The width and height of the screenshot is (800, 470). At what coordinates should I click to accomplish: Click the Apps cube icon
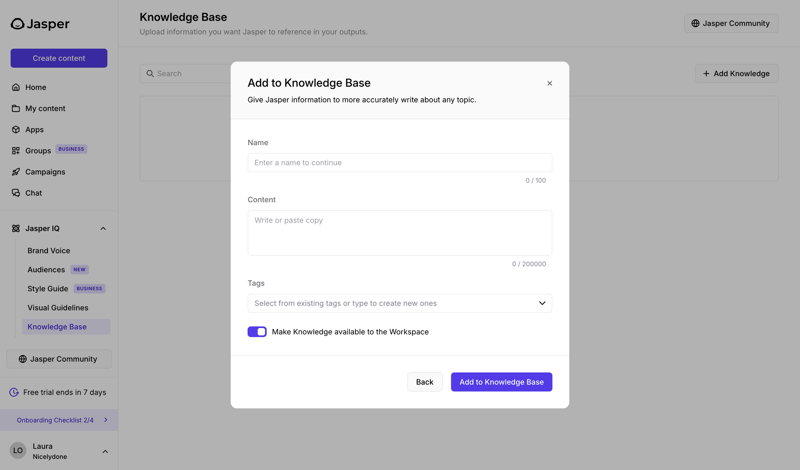(x=16, y=130)
